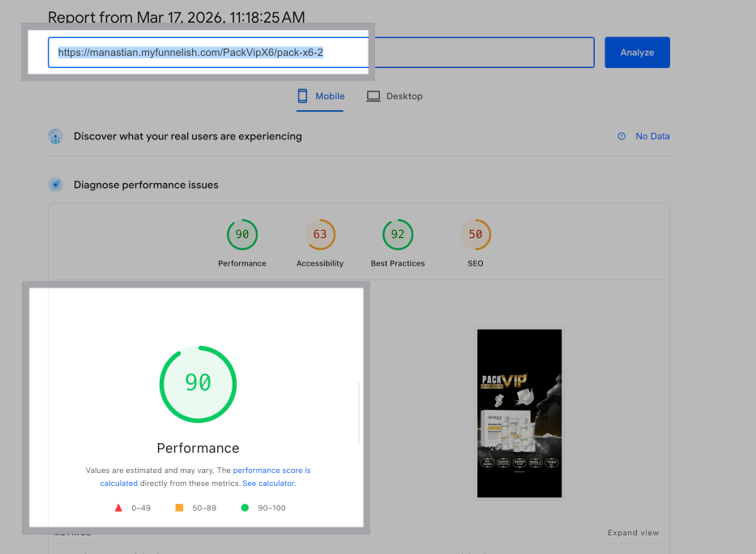Open the Best Practices score 92 gauge
This screenshot has width=756, height=554.
point(398,235)
